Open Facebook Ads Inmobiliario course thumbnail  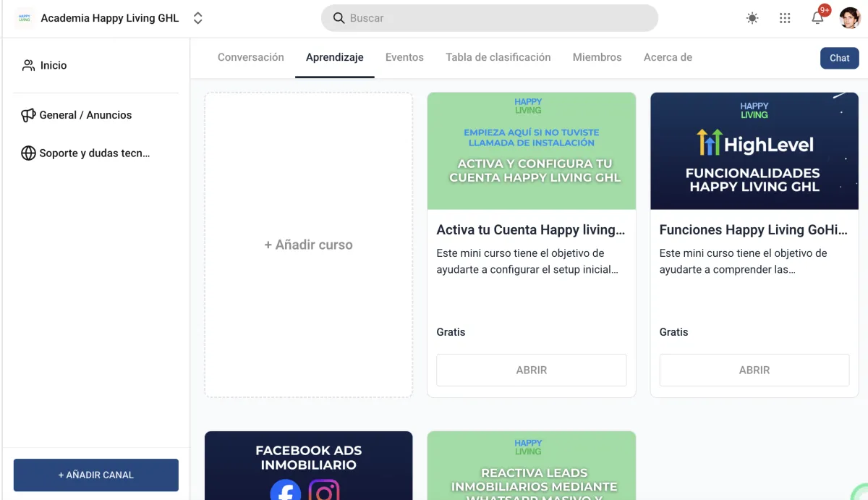(309, 465)
